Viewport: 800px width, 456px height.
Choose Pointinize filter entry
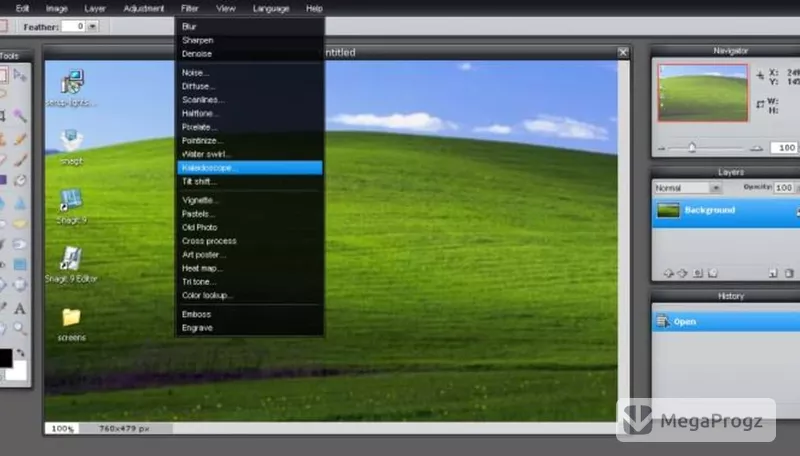point(250,141)
